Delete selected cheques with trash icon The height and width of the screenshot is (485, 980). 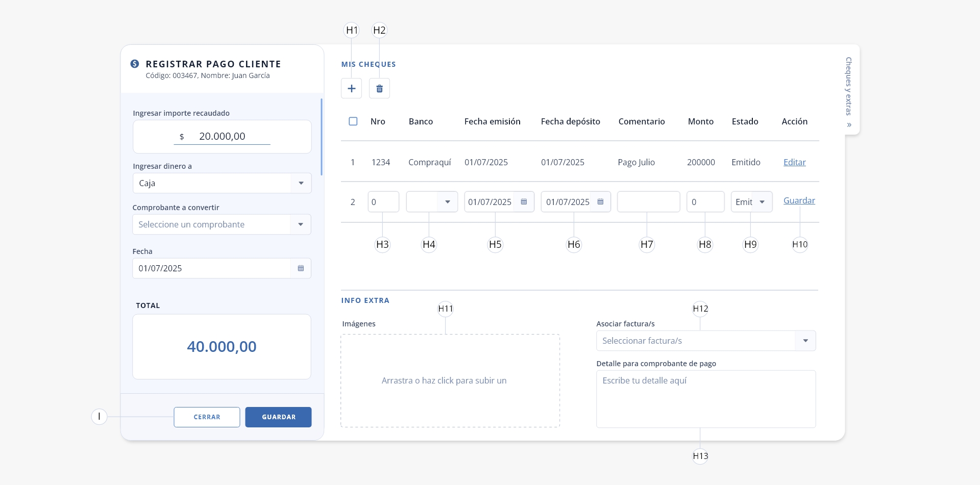[379, 88]
